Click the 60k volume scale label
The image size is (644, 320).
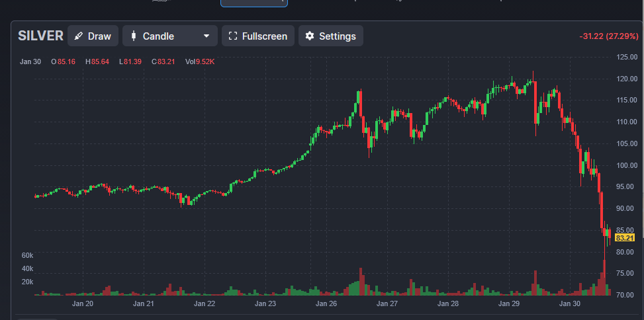point(27,255)
